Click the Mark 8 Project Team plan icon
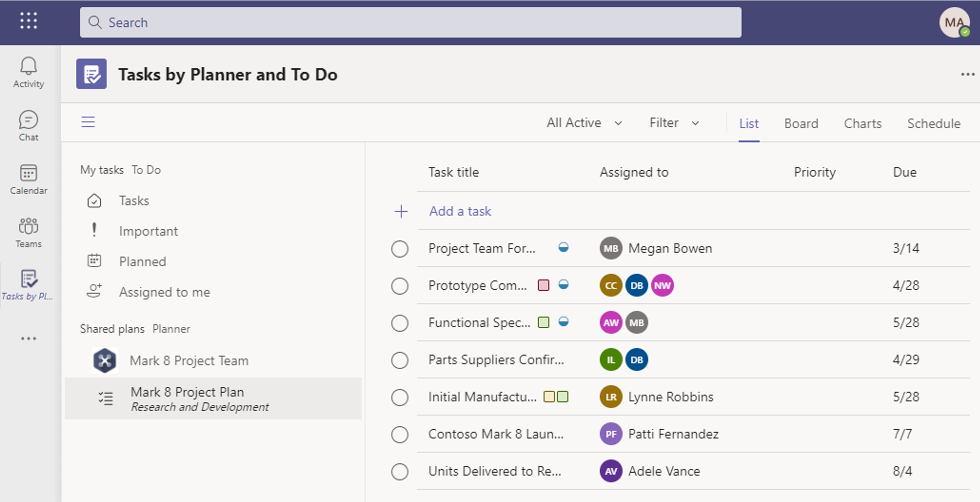Image resolution: width=980 pixels, height=502 pixels. point(104,359)
